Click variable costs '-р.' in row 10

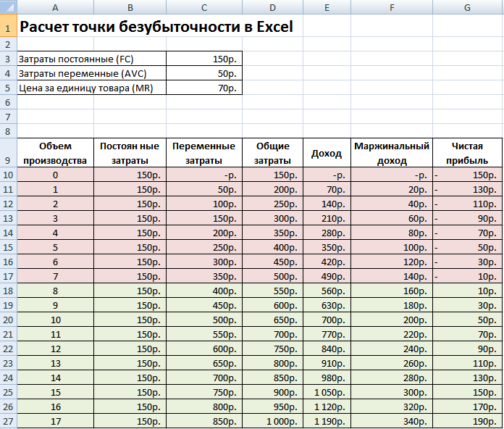pyautogui.click(x=204, y=175)
